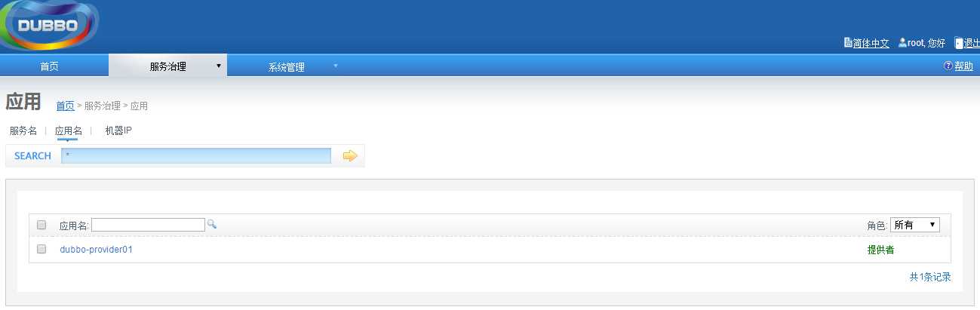The width and height of the screenshot is (980, 310).
Task: Open the 角色 dropdown showing 所有
Action: tap(915, 225)
